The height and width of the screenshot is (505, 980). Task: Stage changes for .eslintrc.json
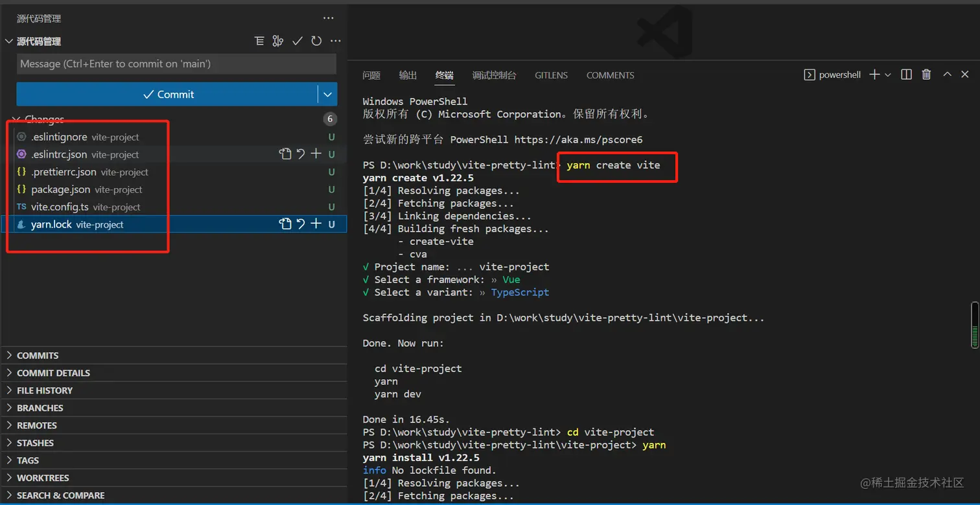tap(316, 154)
